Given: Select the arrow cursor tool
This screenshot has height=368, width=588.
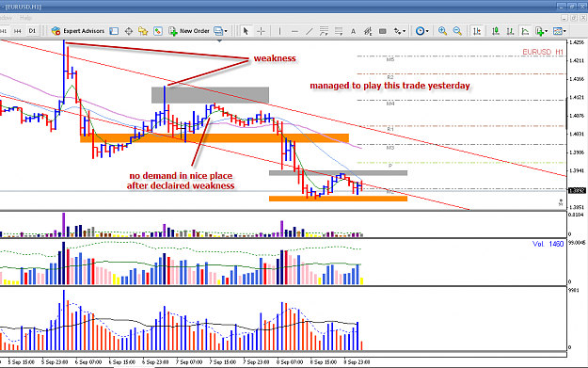Looking at the screenshot, I should [246, 31].
